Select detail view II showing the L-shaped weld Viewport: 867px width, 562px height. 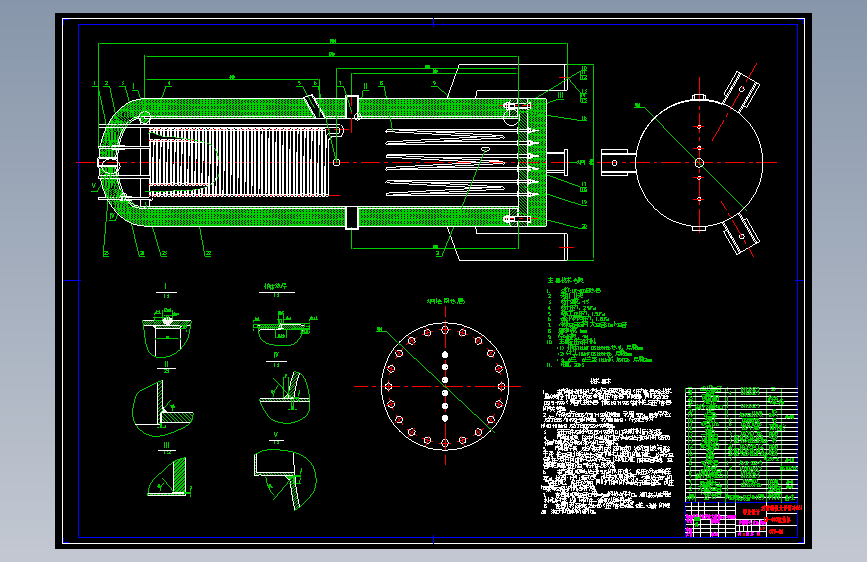(x=163, y=408)
